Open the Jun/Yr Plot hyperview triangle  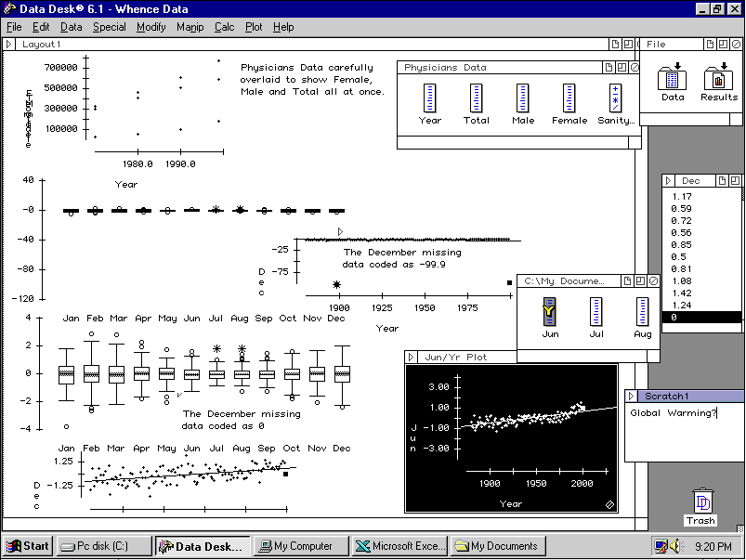point(412,357)
